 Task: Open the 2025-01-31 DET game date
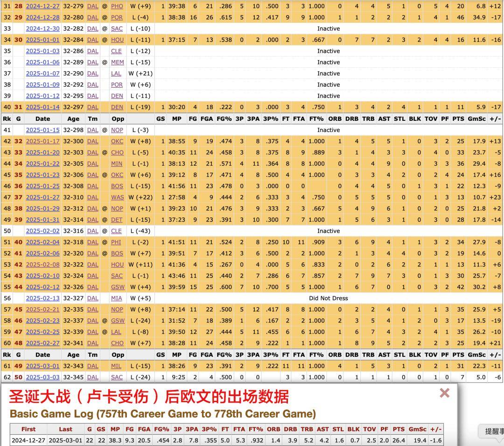42,219
